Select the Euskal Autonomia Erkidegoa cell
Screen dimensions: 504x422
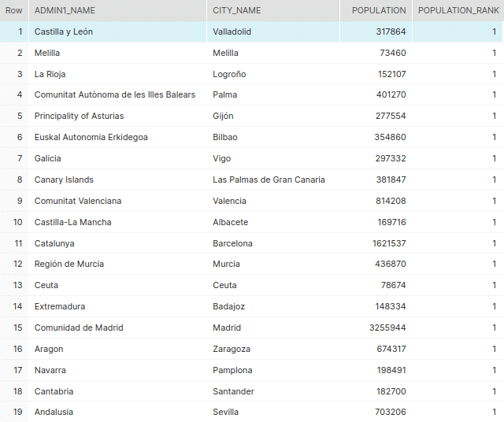[x=91, y=137]
